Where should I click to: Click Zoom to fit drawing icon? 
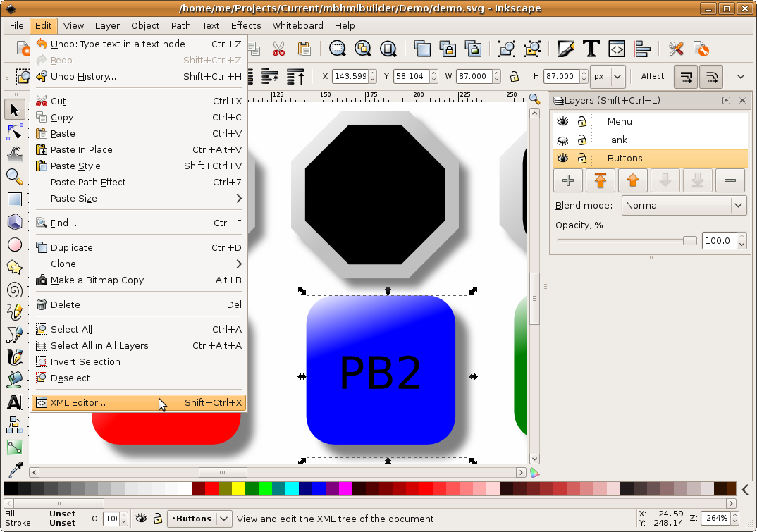coord(362,49)
